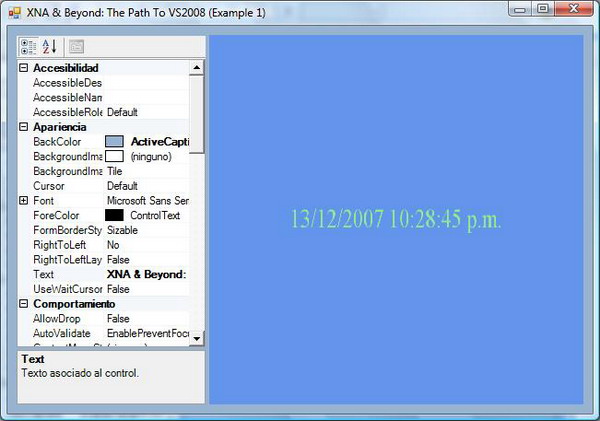Select the AutoValidate property label
Image resolution: width=600 pixels, height=421 pixels.
(x=62, y=333)
